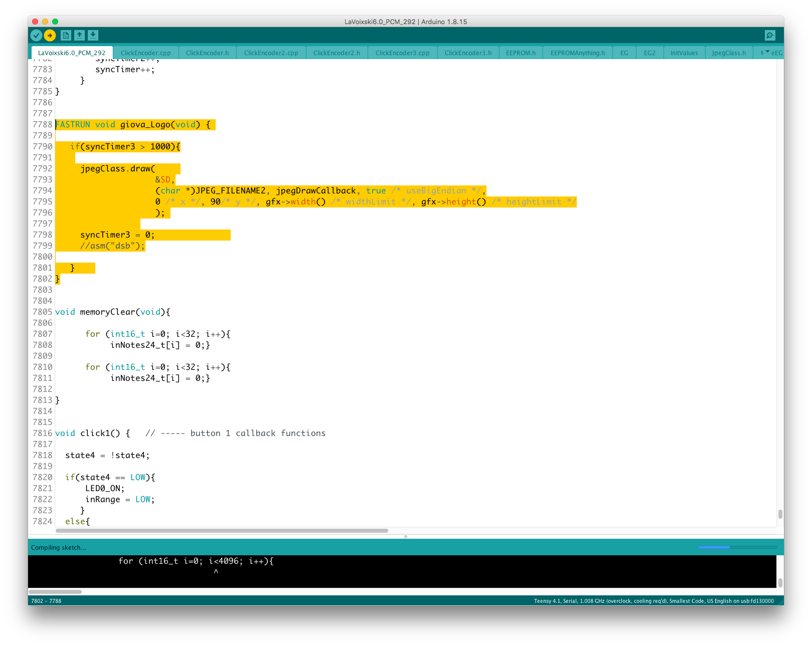
Task: Click the 'button 1 callback functions' comment
Action: coord(258,433)
